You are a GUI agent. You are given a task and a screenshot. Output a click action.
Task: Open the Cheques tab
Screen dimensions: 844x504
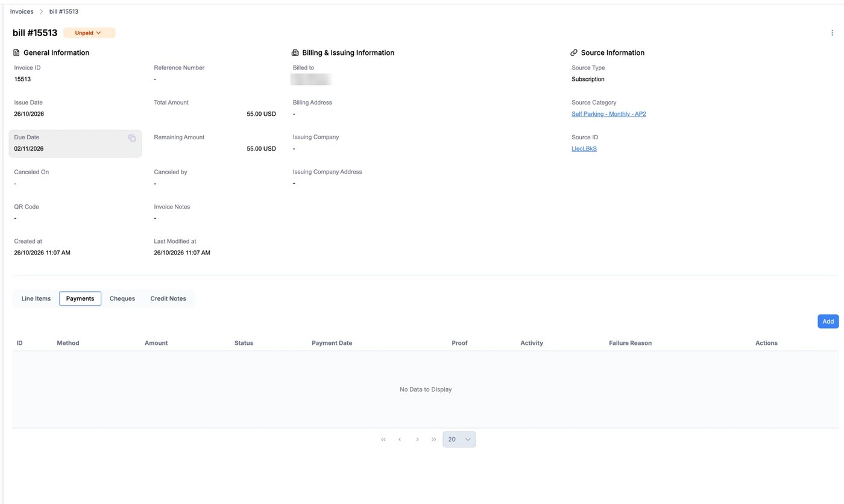click(122, 298)
